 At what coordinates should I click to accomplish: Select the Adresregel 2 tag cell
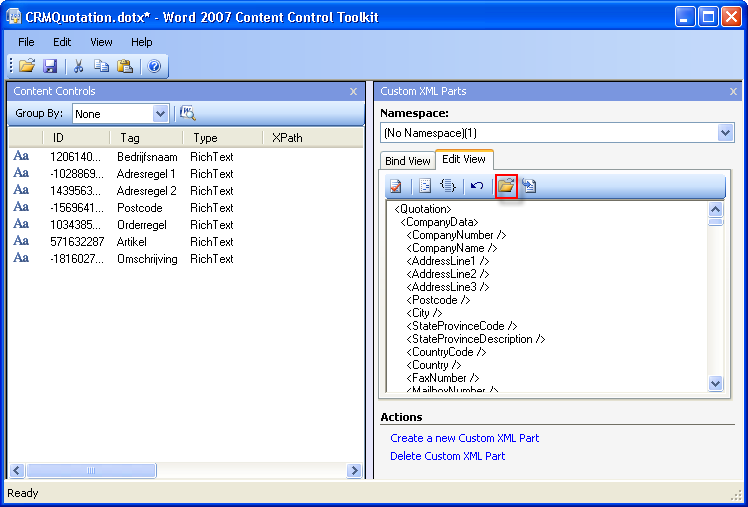coord(146,191)
